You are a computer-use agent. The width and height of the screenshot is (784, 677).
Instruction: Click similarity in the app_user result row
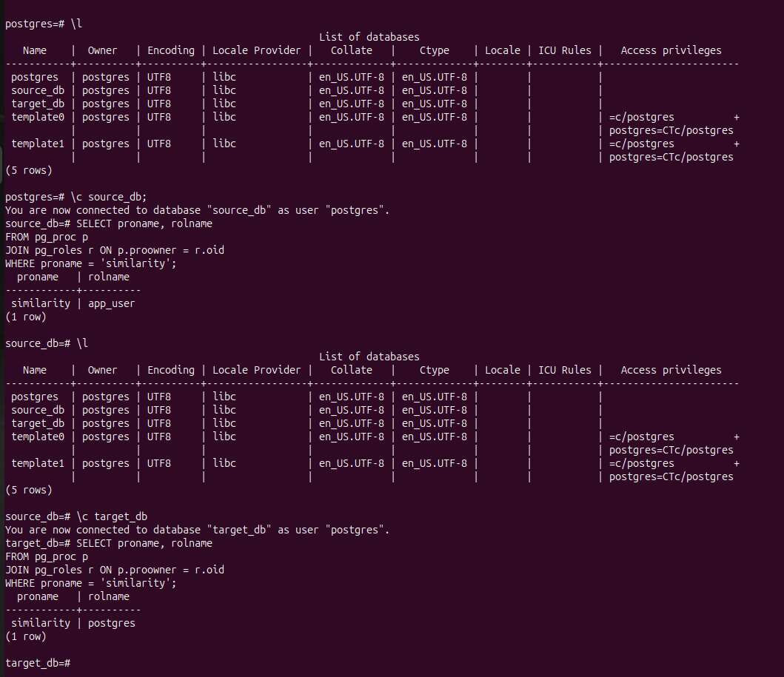point(41,303)
